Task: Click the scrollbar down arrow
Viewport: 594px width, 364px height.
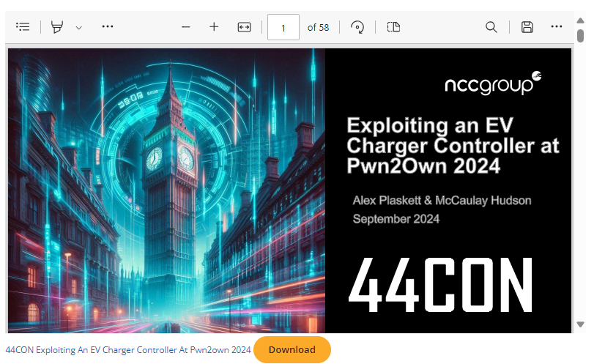Action: 580,324
